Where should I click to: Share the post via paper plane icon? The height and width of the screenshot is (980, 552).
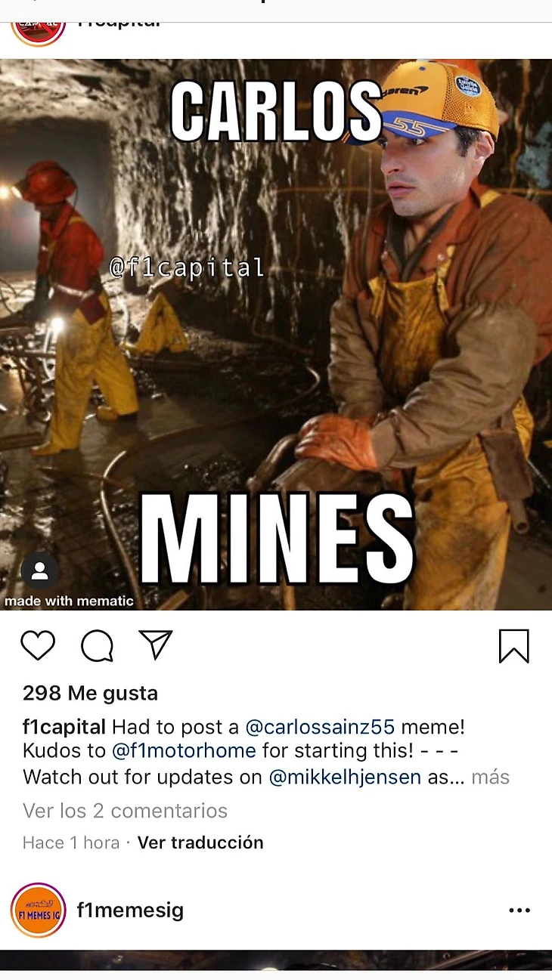click(x=157, y=645)
